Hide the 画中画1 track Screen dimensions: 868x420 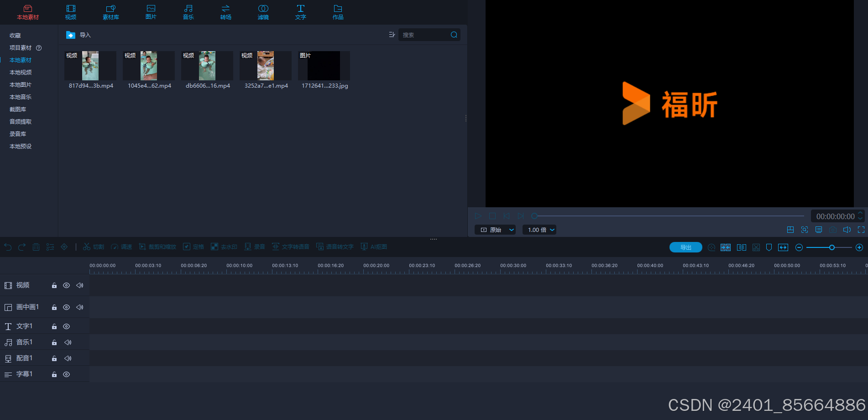click(66, 307)
